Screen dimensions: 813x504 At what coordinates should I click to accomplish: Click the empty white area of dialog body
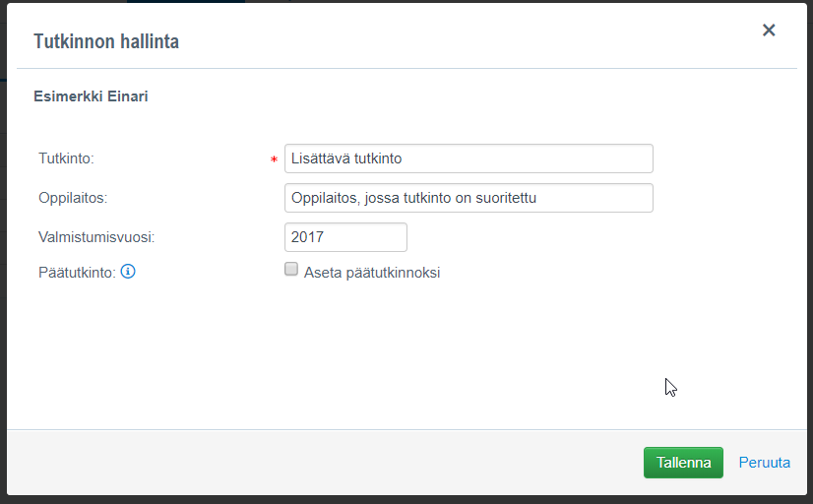394,354
